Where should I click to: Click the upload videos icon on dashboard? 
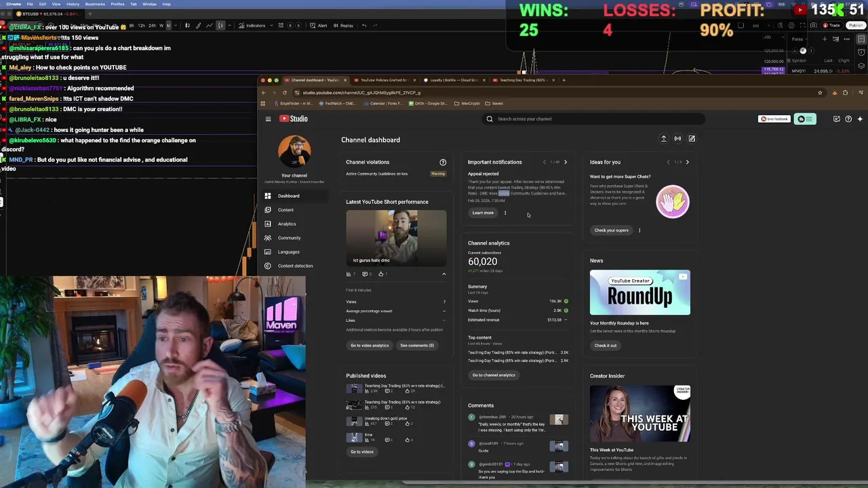point(664,138)
